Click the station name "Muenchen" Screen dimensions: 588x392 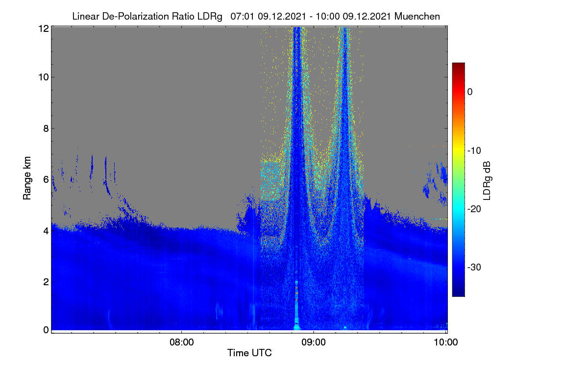(x=417, y=17)
